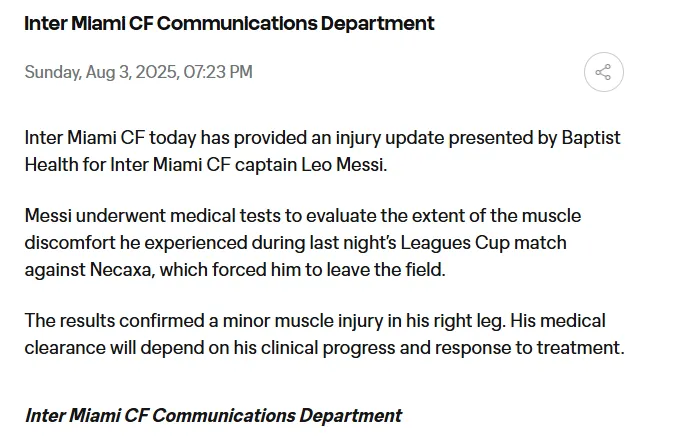Click the share icon button
Viewport: 682px width, 446px height.
point(603,72)
